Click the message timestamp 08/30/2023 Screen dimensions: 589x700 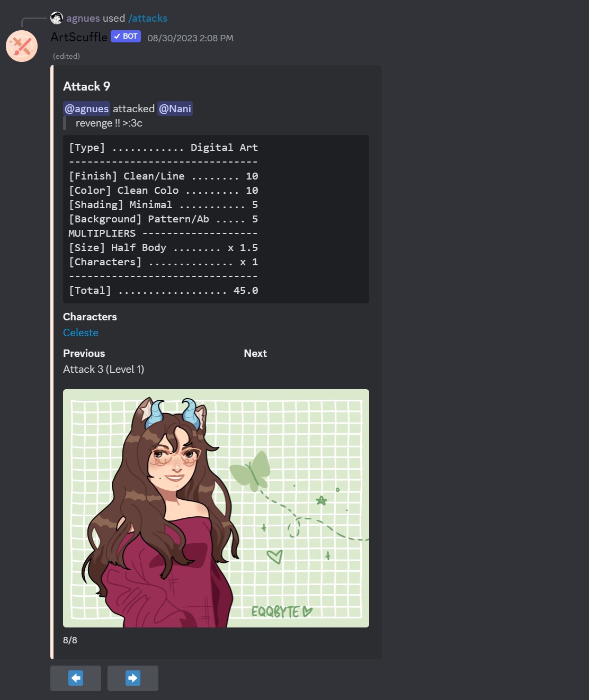190,38
